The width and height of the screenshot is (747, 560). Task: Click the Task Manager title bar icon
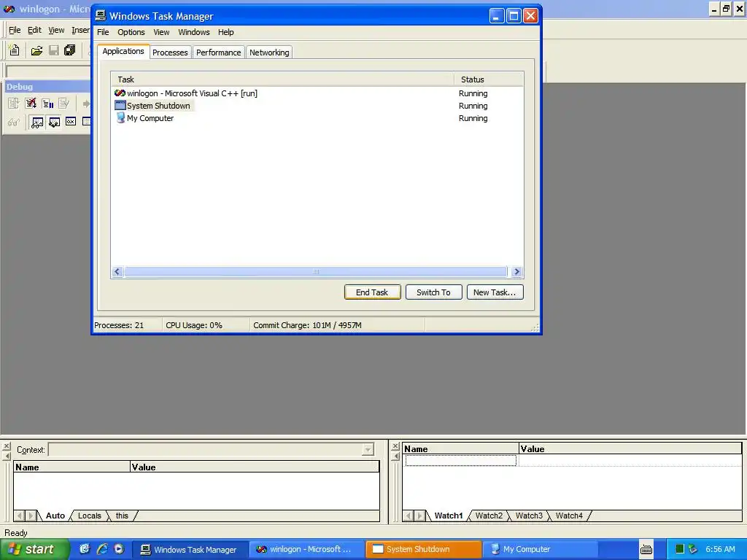pyautogui.click(x=101, y=16)
